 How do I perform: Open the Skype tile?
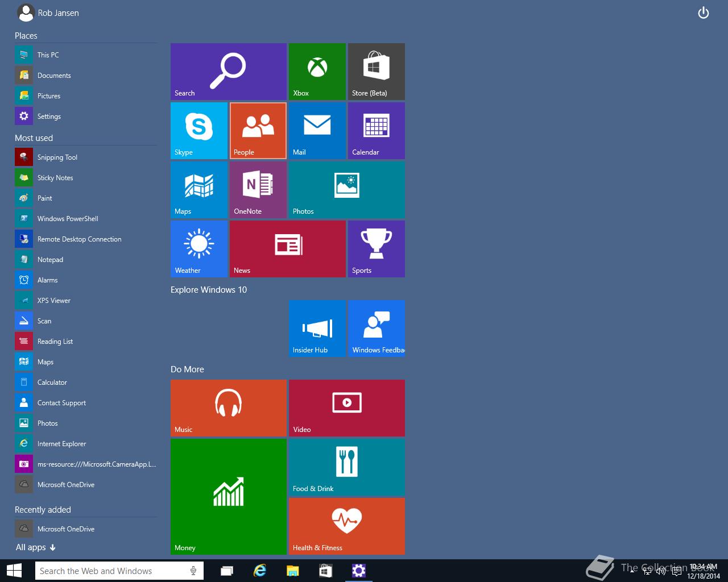click(x=199, y=131)
